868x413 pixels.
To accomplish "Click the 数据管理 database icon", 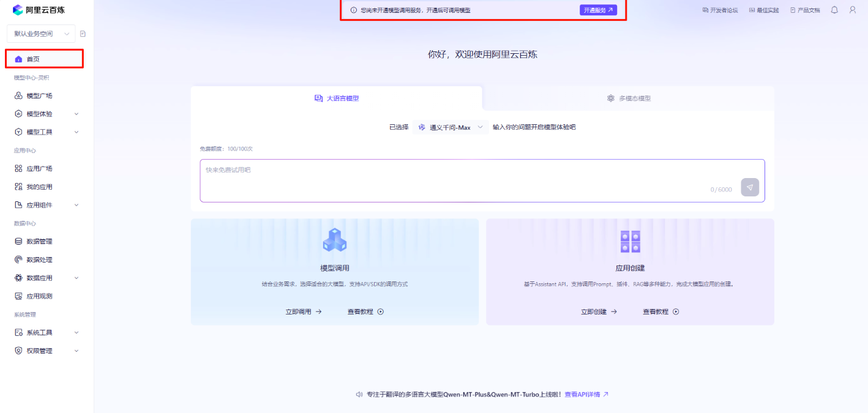I will tap(18, 241).
